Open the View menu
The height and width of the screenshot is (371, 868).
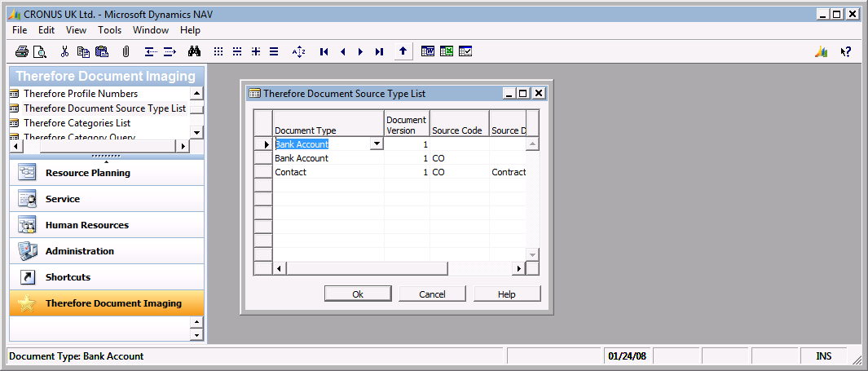[77, 30]
